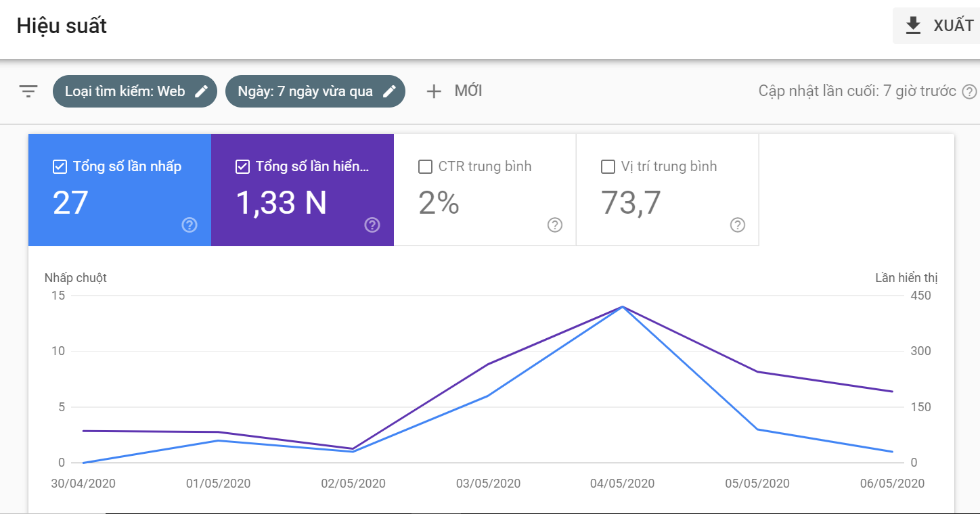This screenshot has width=980, height=514.
Task: Click the 03/05/2020 date label
Action: [488, 484]
